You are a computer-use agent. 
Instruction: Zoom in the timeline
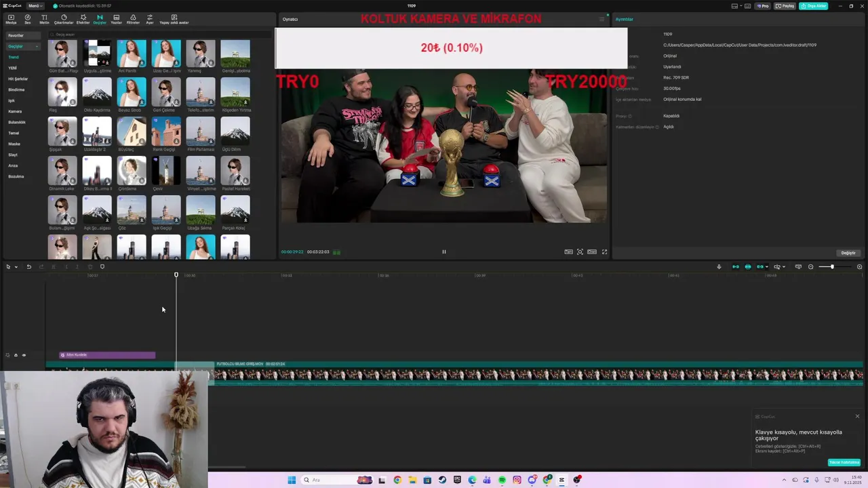(x=859, y=266)
